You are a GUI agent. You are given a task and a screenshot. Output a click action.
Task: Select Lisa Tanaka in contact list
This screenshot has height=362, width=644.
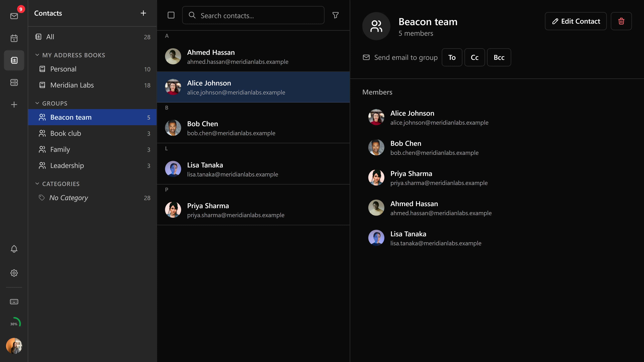coord(253,169)
